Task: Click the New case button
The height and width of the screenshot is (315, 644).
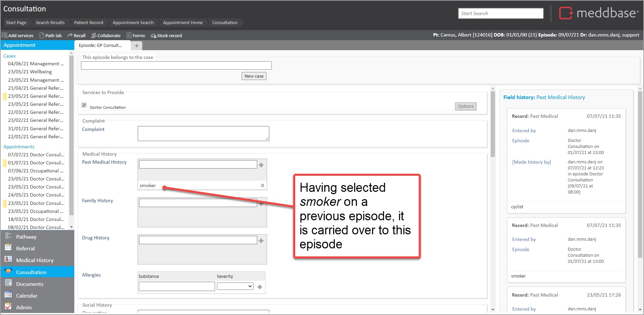Action: 254,76
